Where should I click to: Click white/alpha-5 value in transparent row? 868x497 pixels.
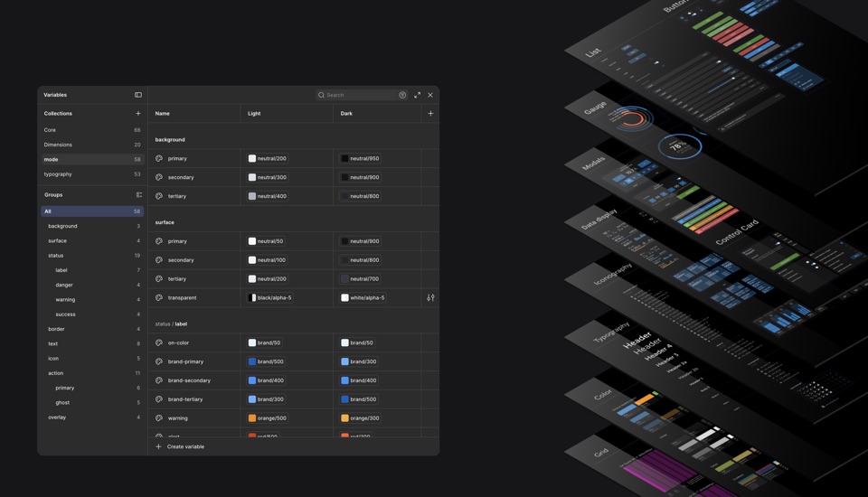tap(363, 298)
